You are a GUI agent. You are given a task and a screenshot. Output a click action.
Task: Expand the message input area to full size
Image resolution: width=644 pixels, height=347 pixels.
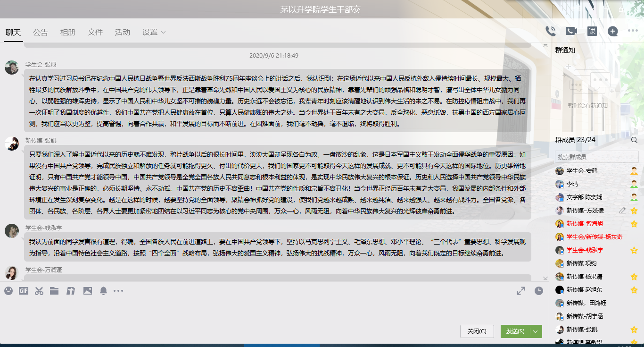(x=521, y=291)
